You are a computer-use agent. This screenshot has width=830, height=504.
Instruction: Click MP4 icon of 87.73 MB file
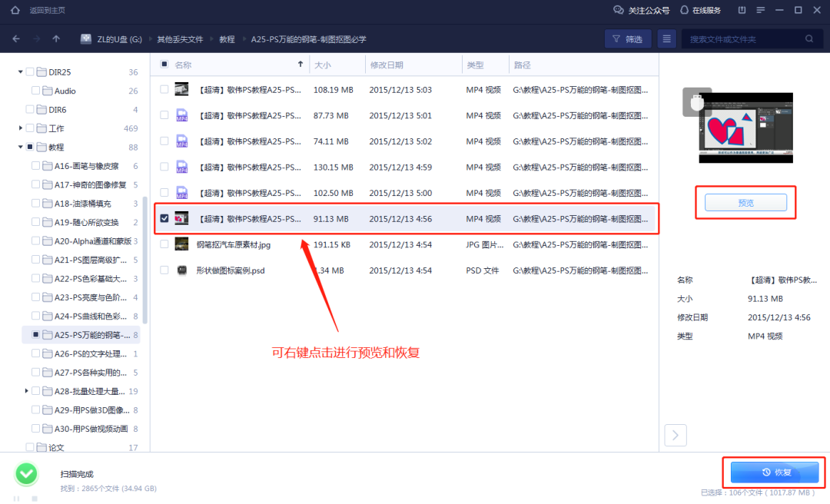coord(181,115)
